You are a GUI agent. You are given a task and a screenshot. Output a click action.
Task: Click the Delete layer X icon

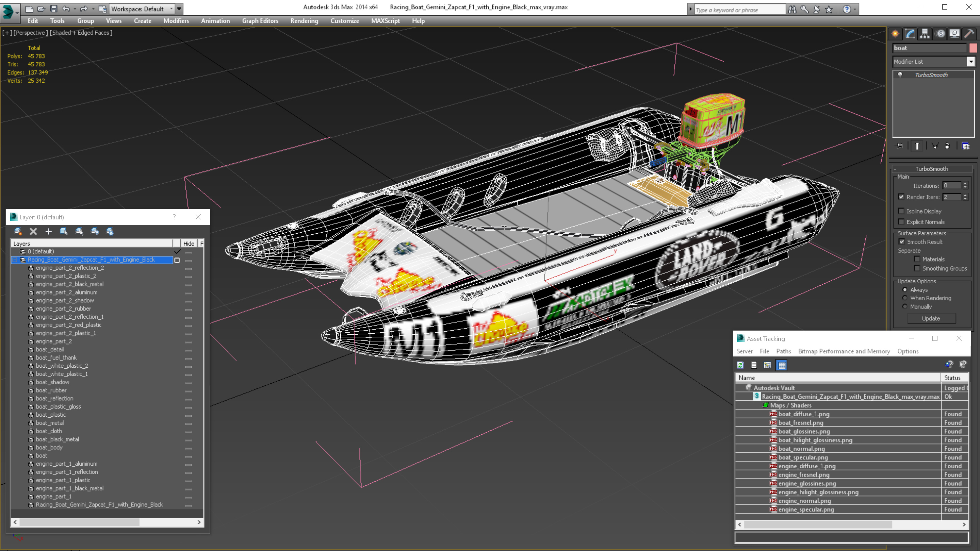(33, 231)
